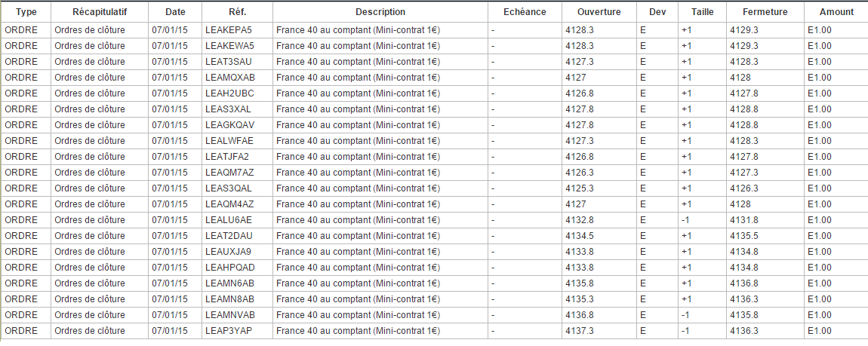Click the Réf. column header
Screen dimensions: 868x346
(x=237, y=12)
